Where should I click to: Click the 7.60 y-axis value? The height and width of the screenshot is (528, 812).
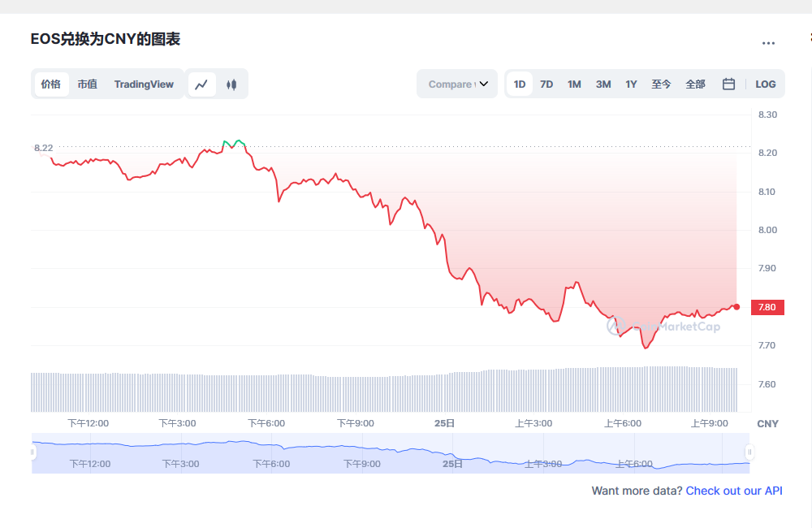[x=767, y=384]
